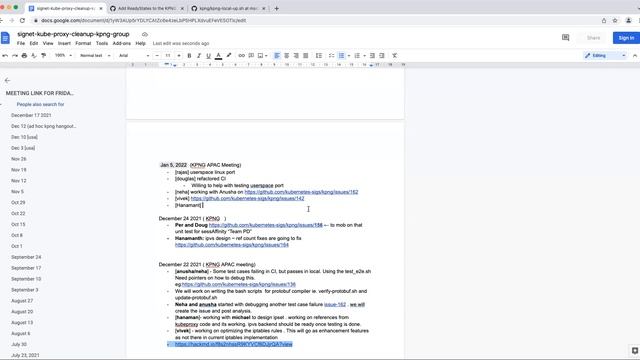Open the zoom level dropdown

pos(63,56)
